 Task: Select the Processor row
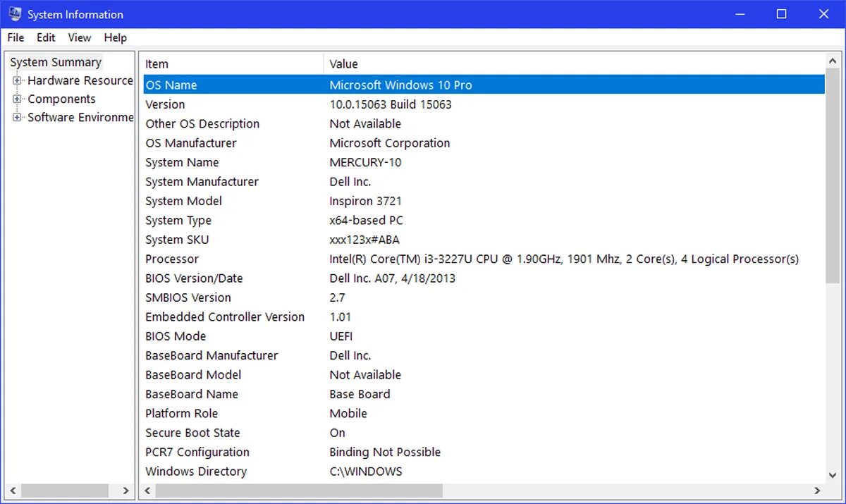pos(484,259)
